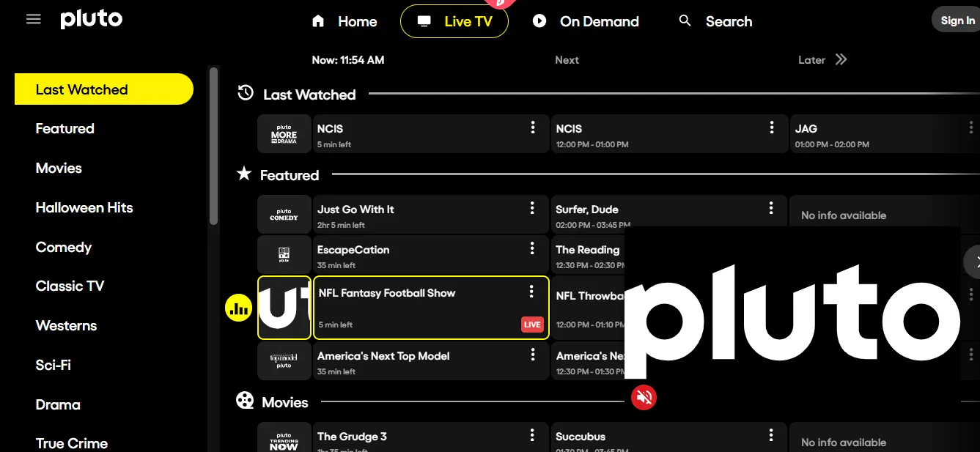This screenshot has width=980, height=452.
Task: Click the sidebar scrollbar
Action: (x=214, y=147)
